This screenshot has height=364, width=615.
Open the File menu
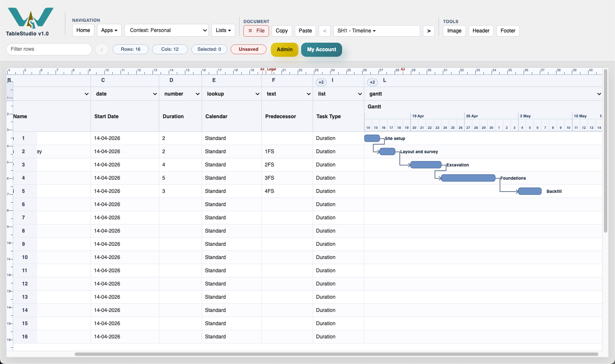click(x=256, y=31)
